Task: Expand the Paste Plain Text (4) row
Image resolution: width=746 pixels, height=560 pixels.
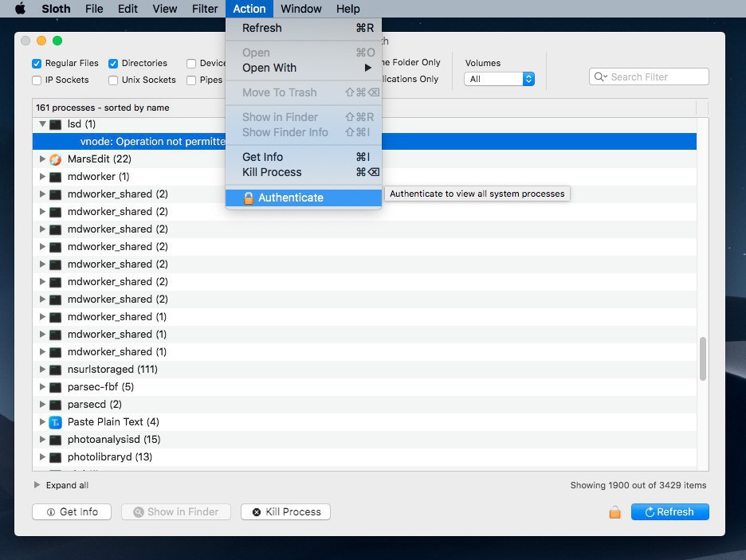Action: tap(42, 421)
